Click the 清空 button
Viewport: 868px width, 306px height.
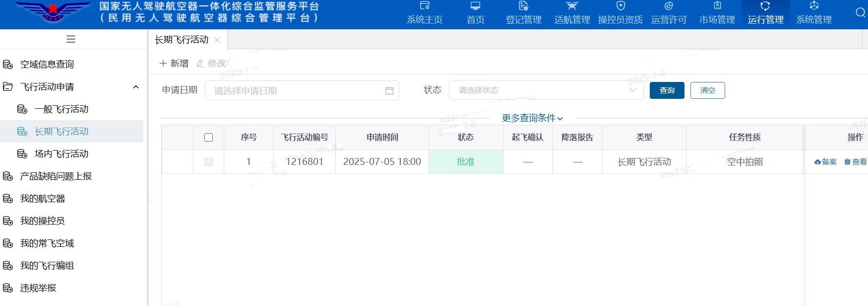707,90
